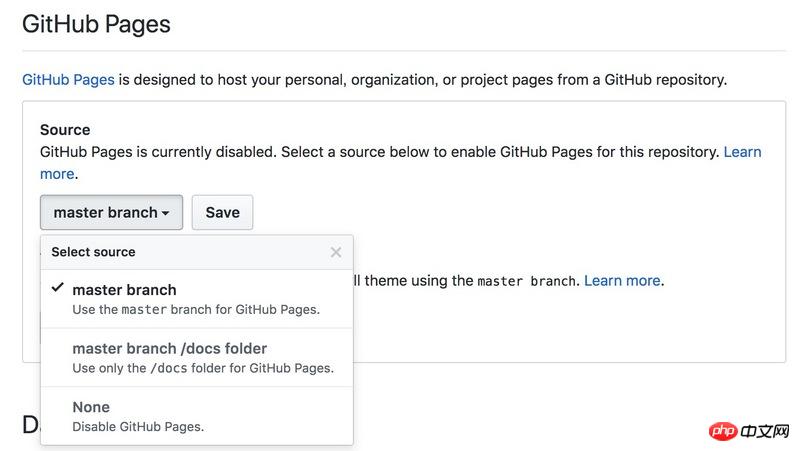
Task: Click the GitHub Pages section heading
Action: pos(96,24)
